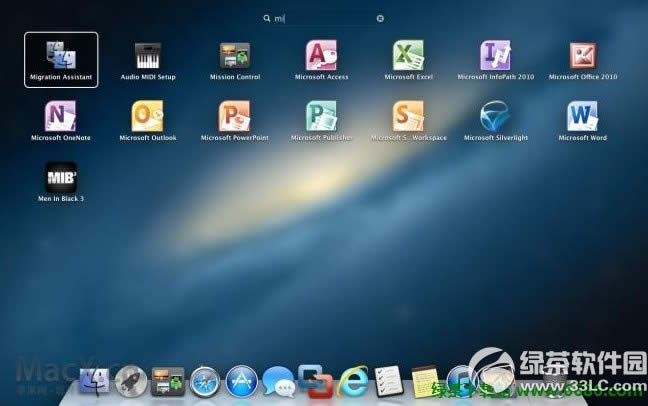
Task: Open the App Store in Dock
Action: coord(241,382)
